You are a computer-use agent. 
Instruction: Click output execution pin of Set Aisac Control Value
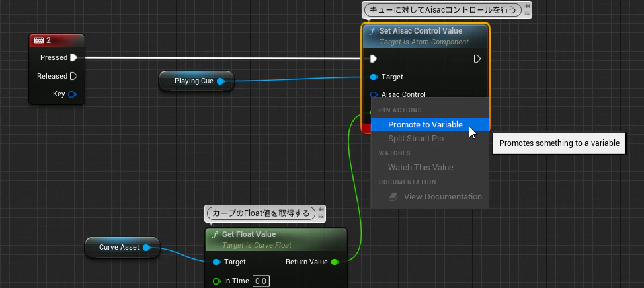477,59
